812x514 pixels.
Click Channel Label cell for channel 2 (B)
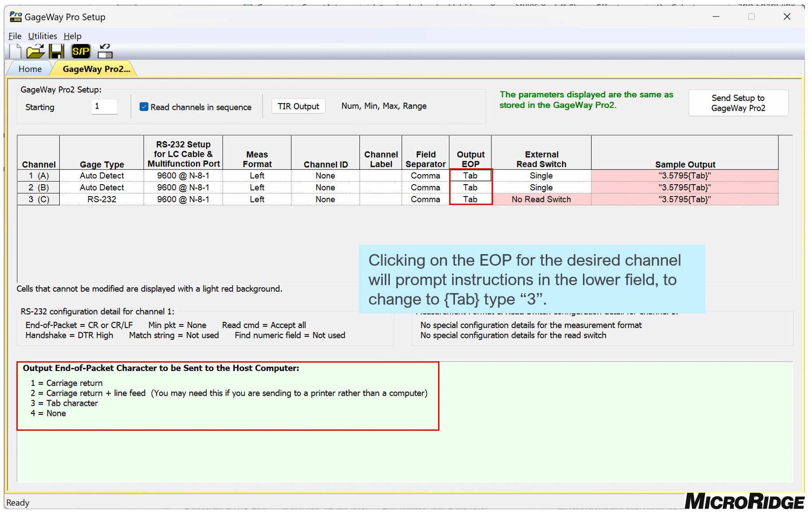point(381,187)
